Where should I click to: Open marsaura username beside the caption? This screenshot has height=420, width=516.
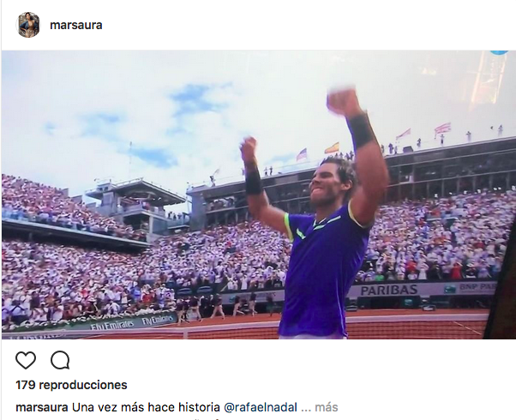42,407
